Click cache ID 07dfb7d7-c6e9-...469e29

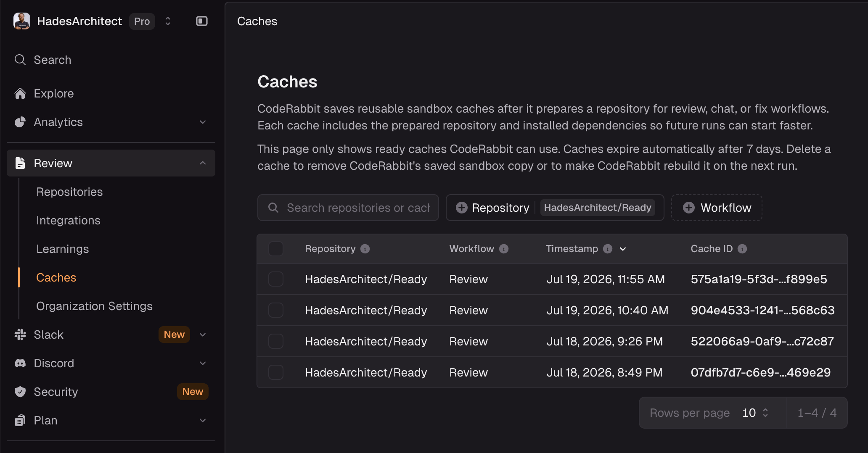[x=761, y=372]
